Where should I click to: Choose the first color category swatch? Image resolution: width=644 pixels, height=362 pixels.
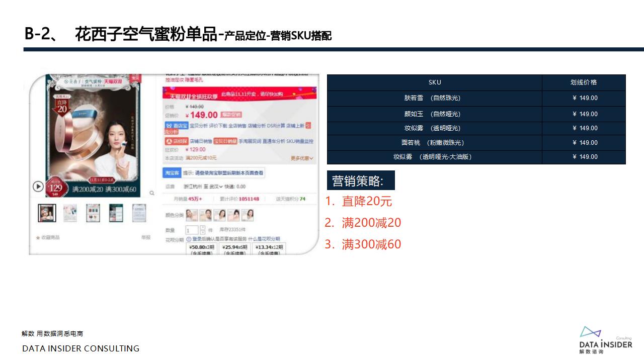point(192,215)
